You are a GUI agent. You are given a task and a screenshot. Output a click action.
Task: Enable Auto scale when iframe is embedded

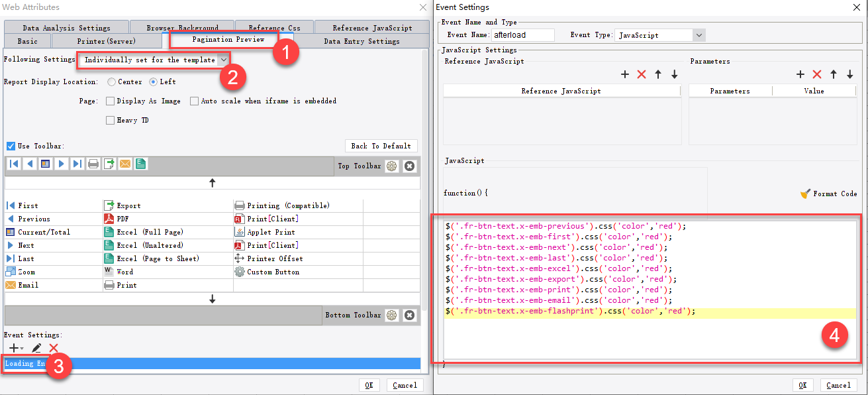[195, 101]
